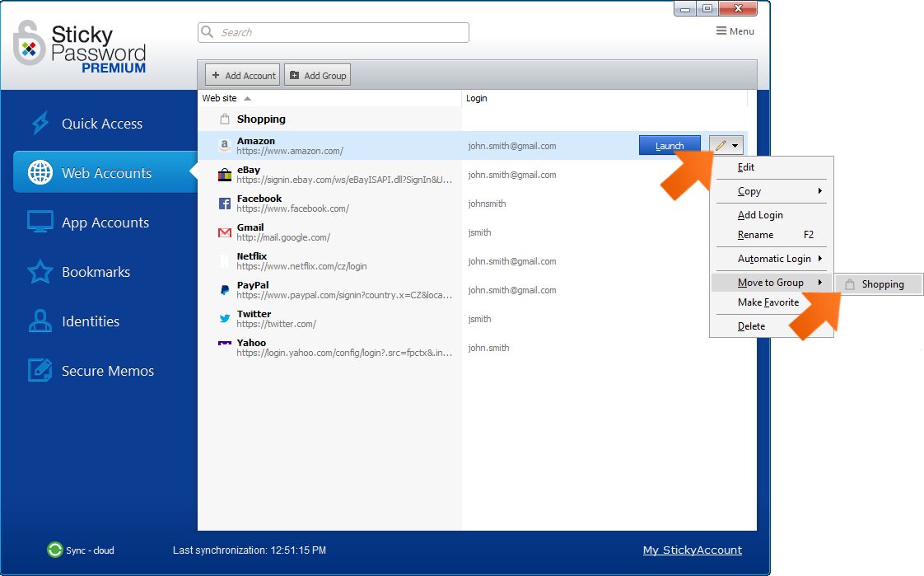924x576 pixels.
Task: Click the eBay site icon
Action: (x=225, y=175)
